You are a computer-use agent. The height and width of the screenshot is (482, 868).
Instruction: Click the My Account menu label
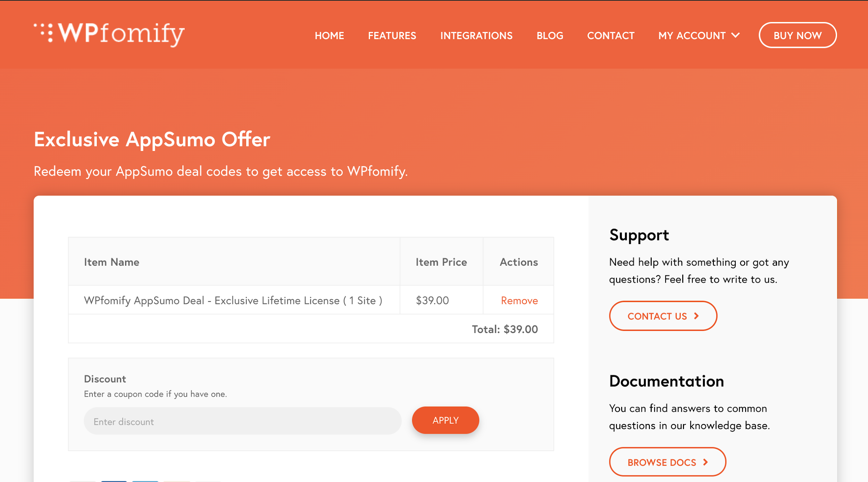[692, 35]
